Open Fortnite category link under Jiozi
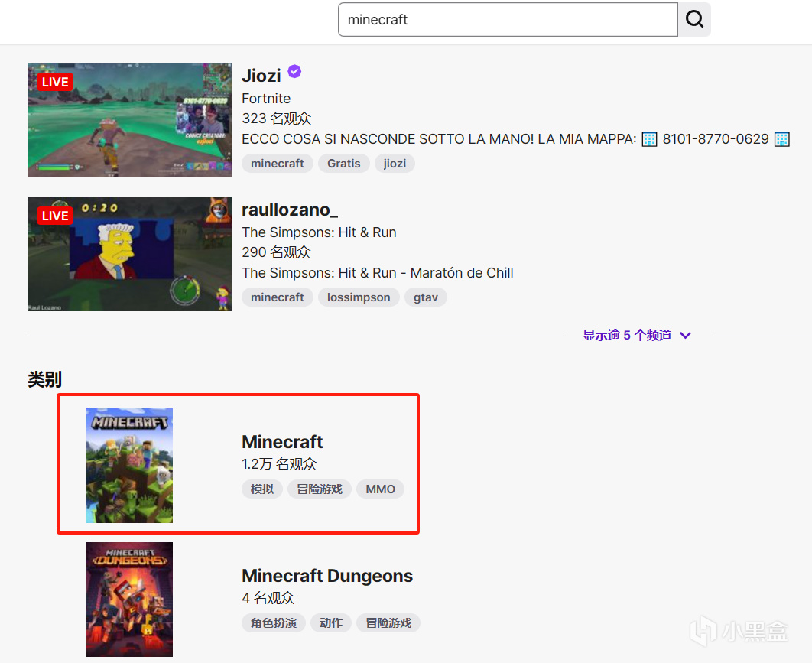Viewport: 812px width, 663px height. click(x=266, y=99)
